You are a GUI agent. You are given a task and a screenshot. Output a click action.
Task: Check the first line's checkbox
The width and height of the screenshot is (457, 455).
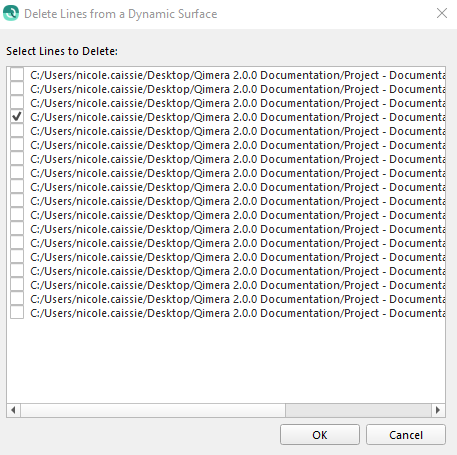(x=17, y=75)
